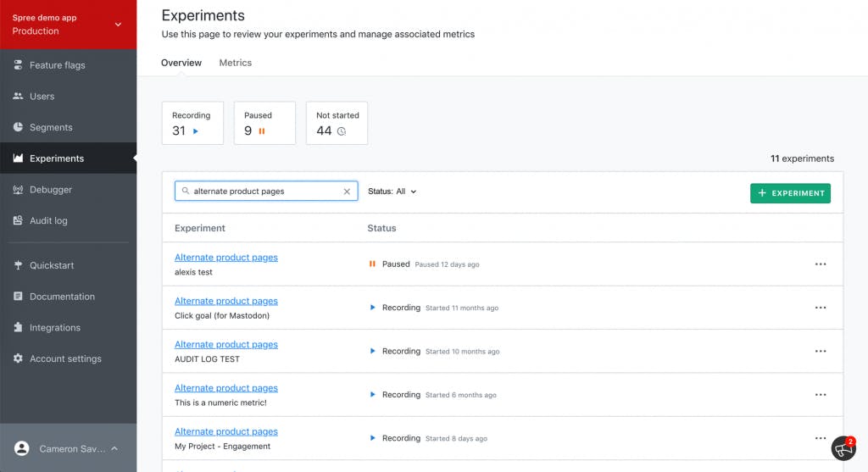Open Feature flags from sidebar icon
Screen dimensions: 868x472
click(18, 64)
